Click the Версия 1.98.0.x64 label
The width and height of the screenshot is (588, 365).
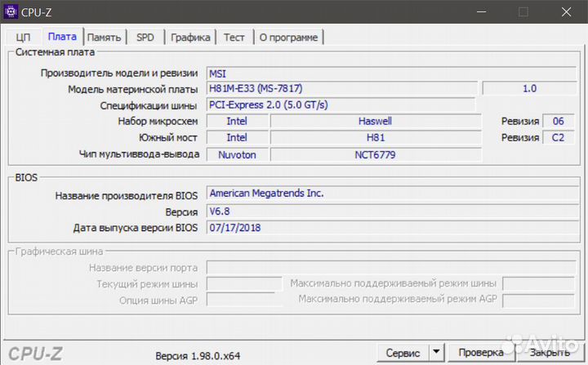198,356
